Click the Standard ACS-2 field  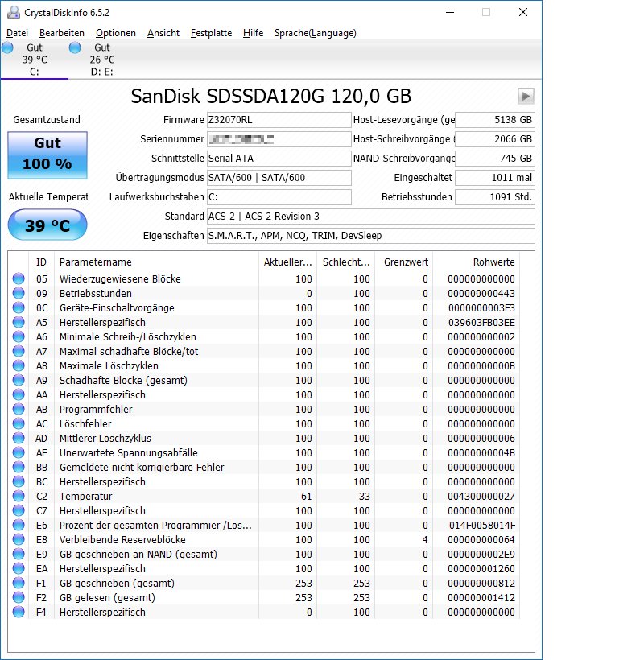[x=371, y=217]
